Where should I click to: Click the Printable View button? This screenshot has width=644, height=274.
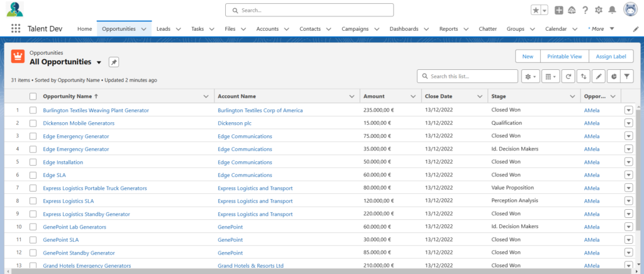pos(564,56)
